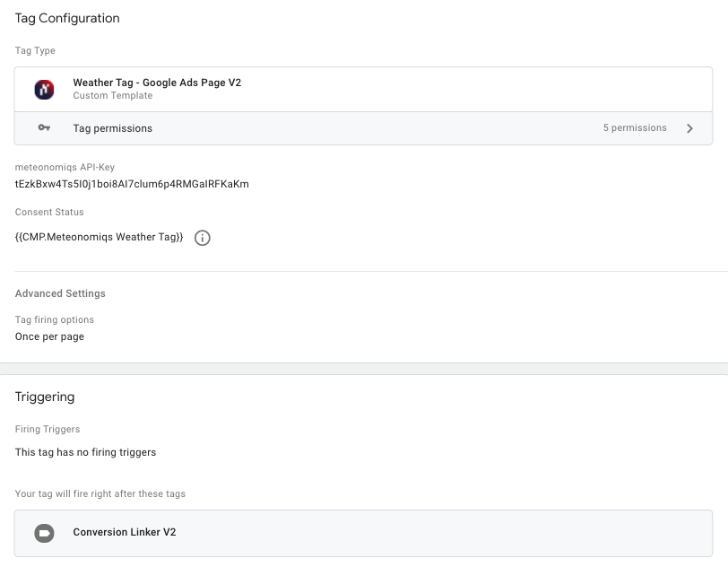
Task: Expand the Tag permissions row chevron
Action: tap(689, 127)
